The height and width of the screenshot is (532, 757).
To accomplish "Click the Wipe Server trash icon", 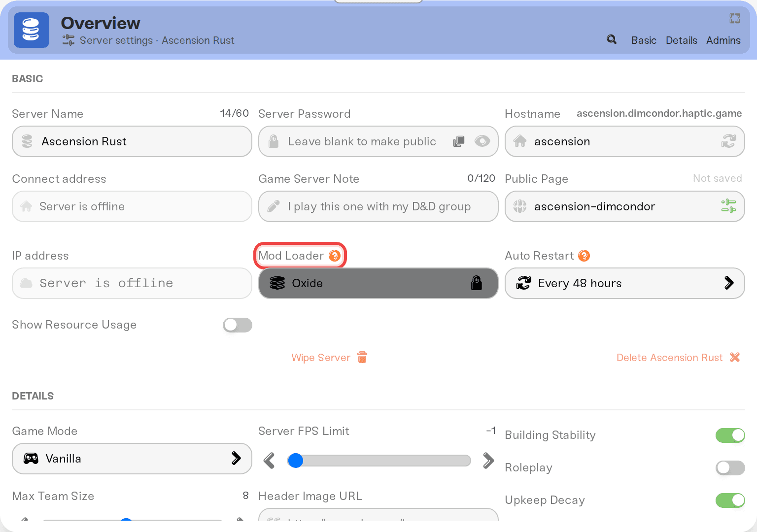I will 362,357.
